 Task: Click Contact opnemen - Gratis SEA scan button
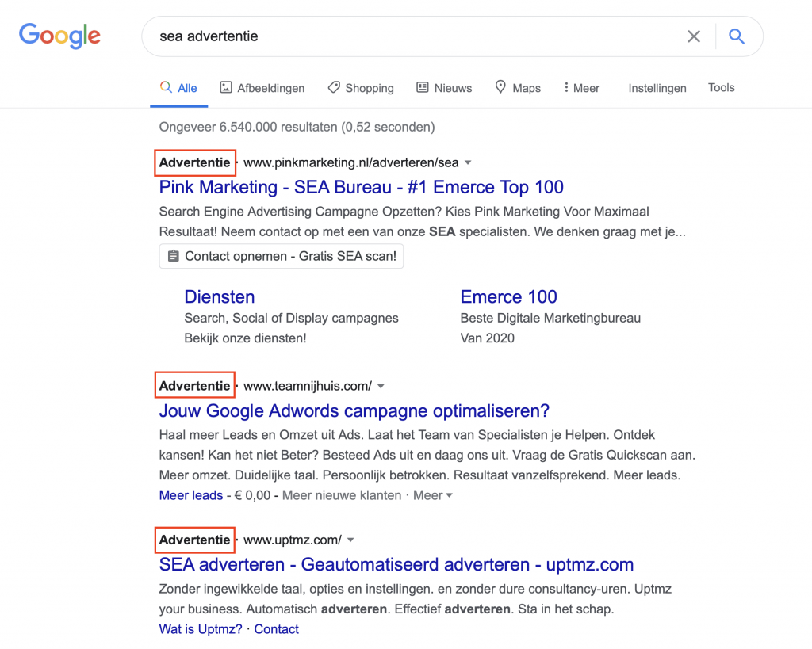tap(282, 256)
